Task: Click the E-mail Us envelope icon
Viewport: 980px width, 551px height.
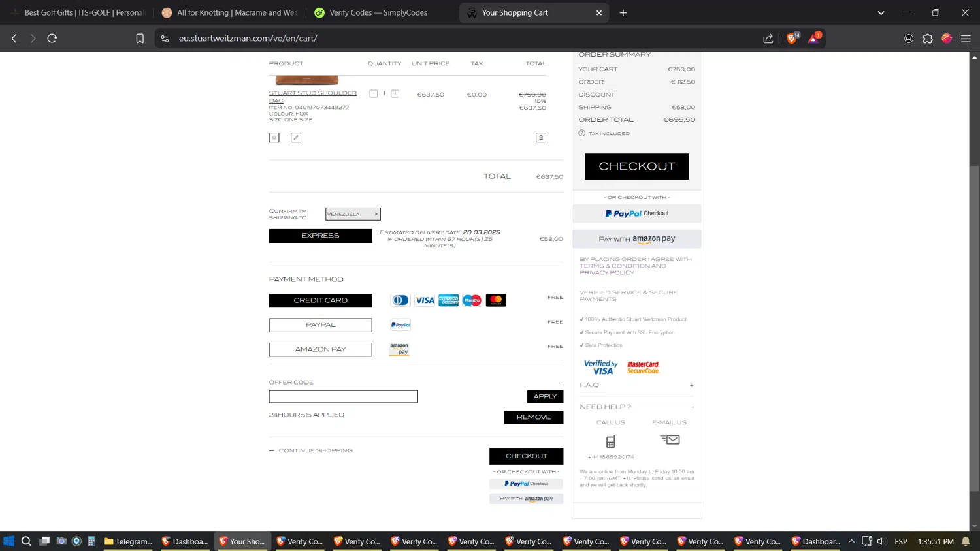Action: [x=670, y=439]
